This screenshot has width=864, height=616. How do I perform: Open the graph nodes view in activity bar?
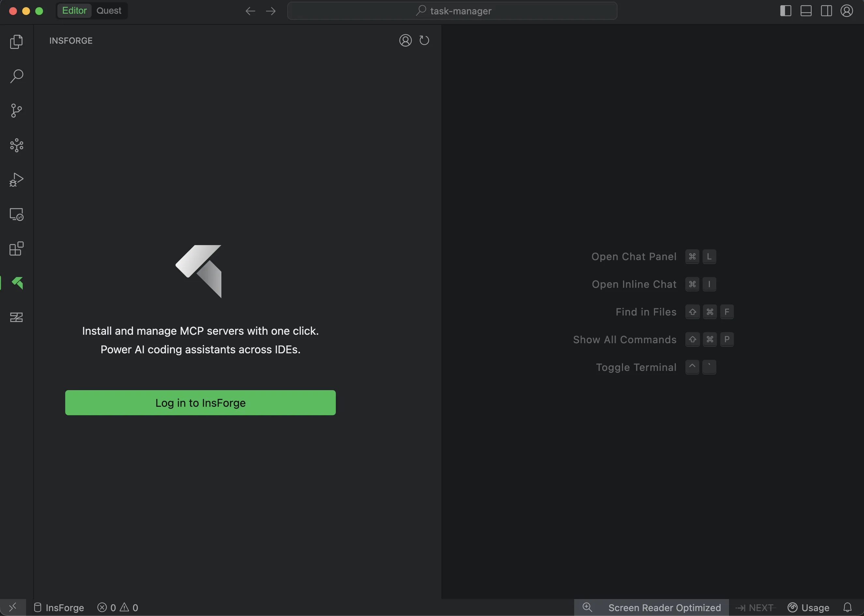coord(16,145)
